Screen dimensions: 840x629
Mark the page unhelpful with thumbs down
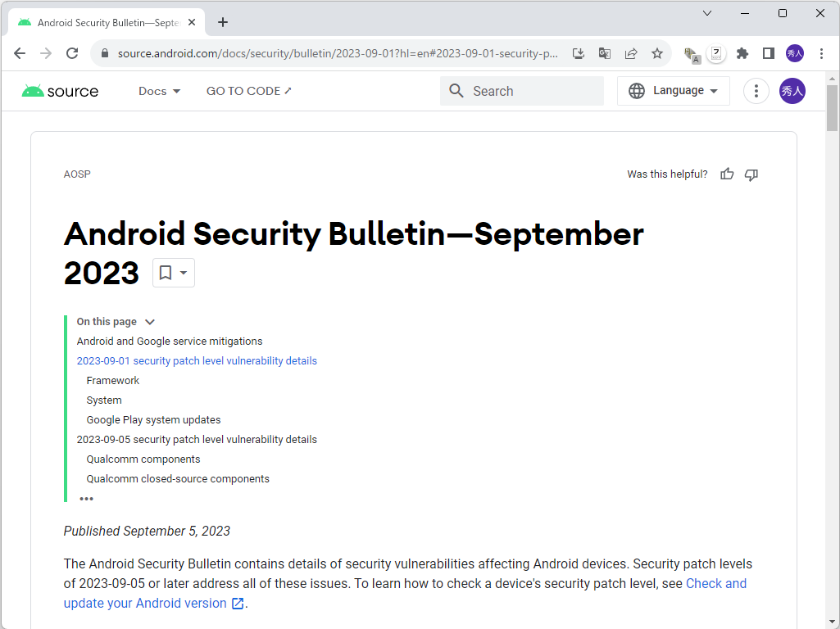pyautogui.click(x=751, y=174)
